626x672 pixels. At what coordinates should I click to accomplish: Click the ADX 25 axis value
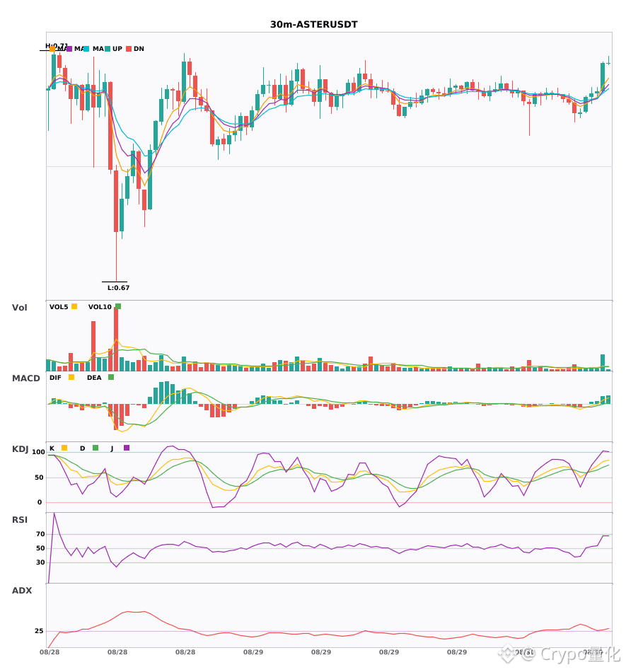pos(39,631)
